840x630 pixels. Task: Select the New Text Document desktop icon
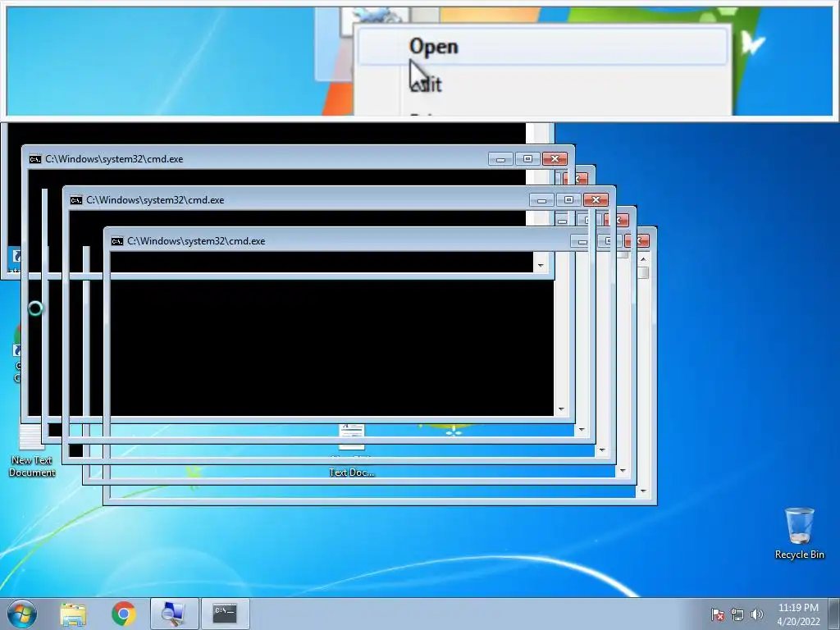[32, 451]
